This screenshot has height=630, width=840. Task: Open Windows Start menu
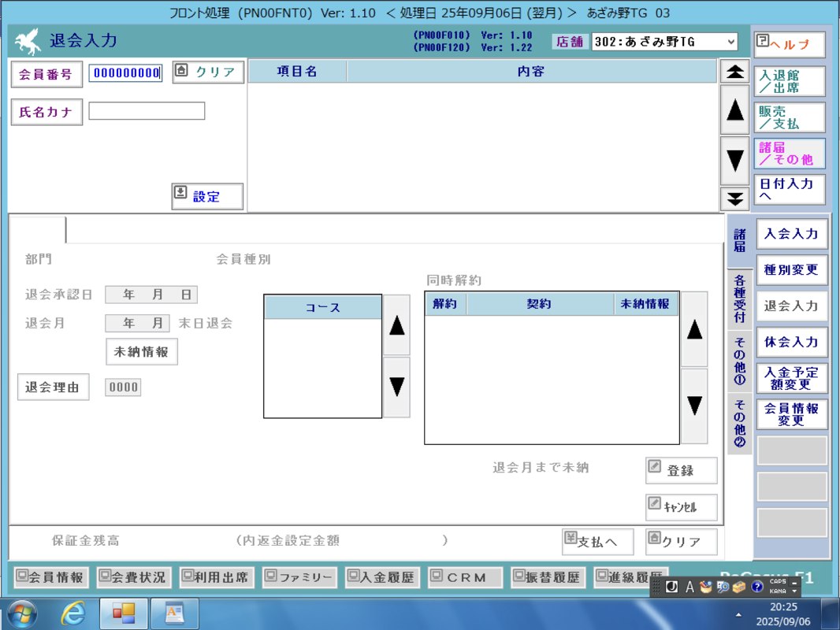tap(21, 613)
